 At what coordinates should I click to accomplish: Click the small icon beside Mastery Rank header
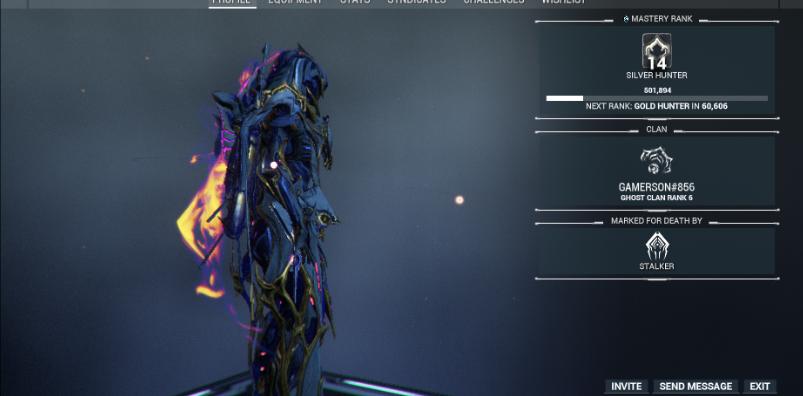[x=626, y=19]
